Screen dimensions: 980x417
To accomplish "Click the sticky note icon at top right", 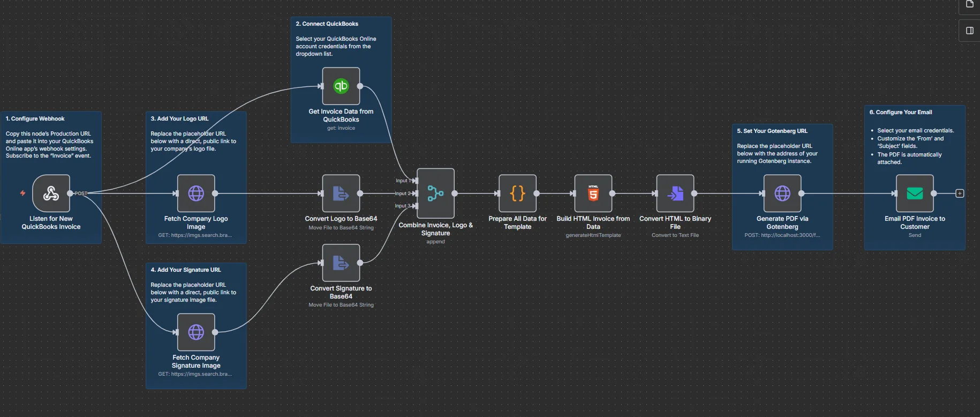I will pyautogui.click(x=969, y=4).
